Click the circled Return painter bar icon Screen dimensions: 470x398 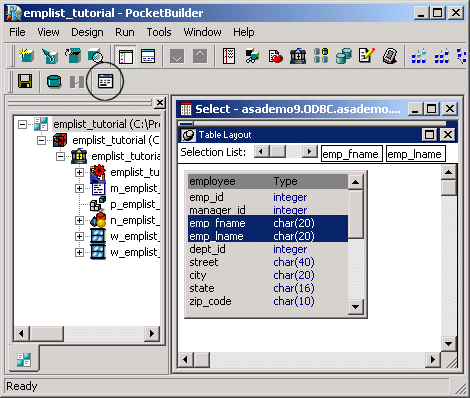(105, 81)
